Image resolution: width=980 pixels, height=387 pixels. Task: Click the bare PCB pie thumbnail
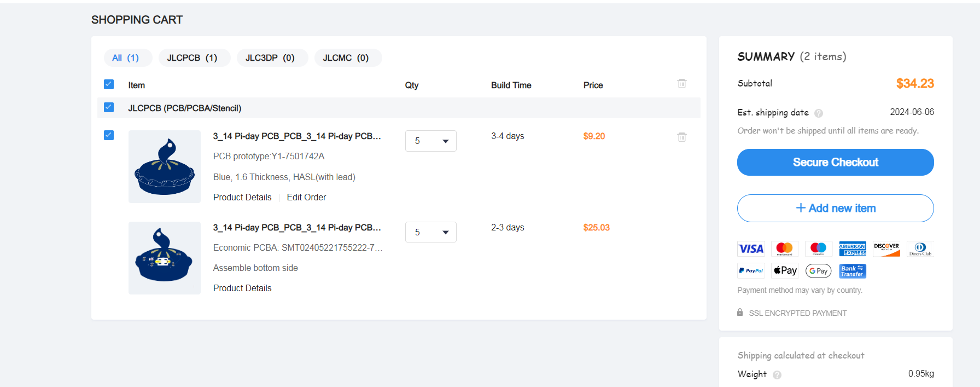165,166
